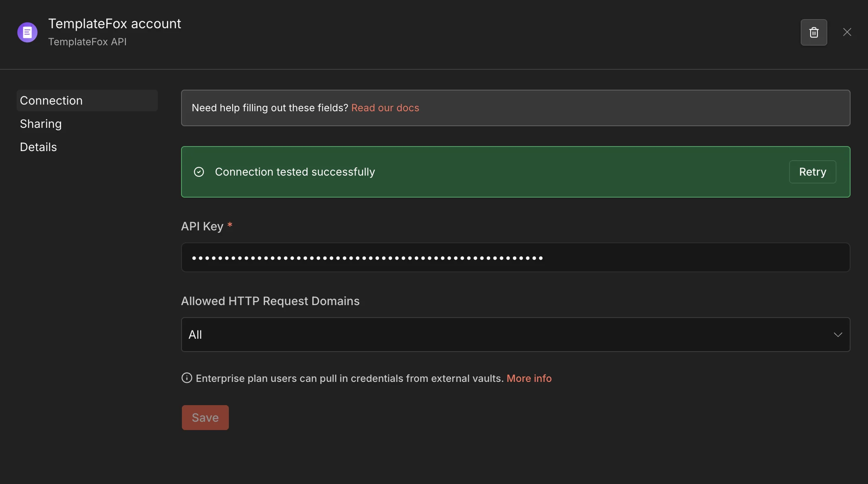Click the dropdown chevron arrow
868x484 pixels.
(x=838, y=335)
